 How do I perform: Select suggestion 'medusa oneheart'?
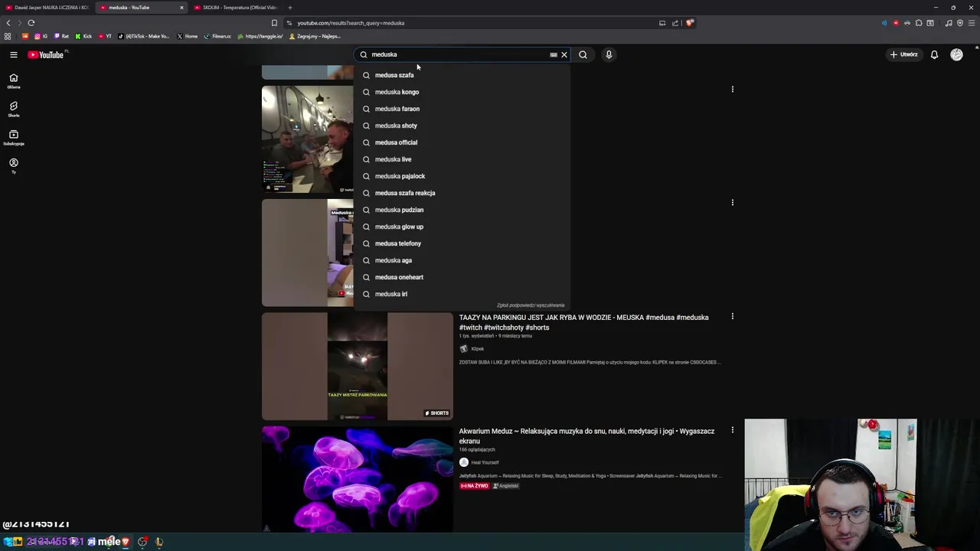pos(462,277)
